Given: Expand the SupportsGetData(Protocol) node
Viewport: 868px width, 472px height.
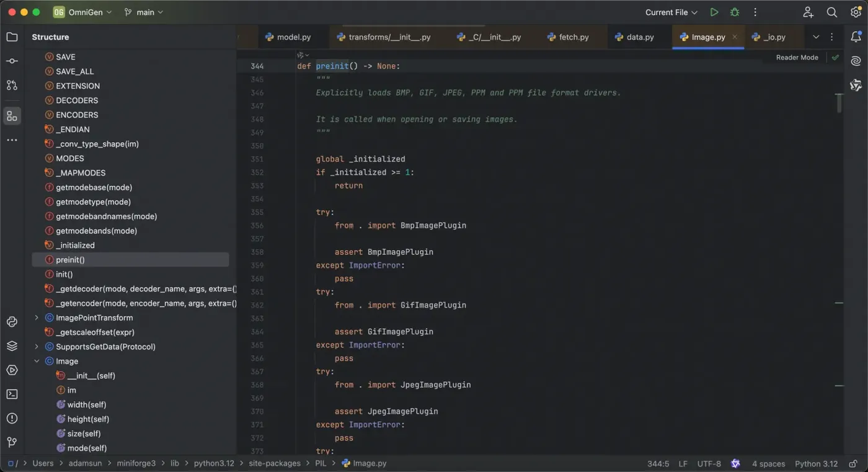Looking at the screenshot, I should coord(37,347).
